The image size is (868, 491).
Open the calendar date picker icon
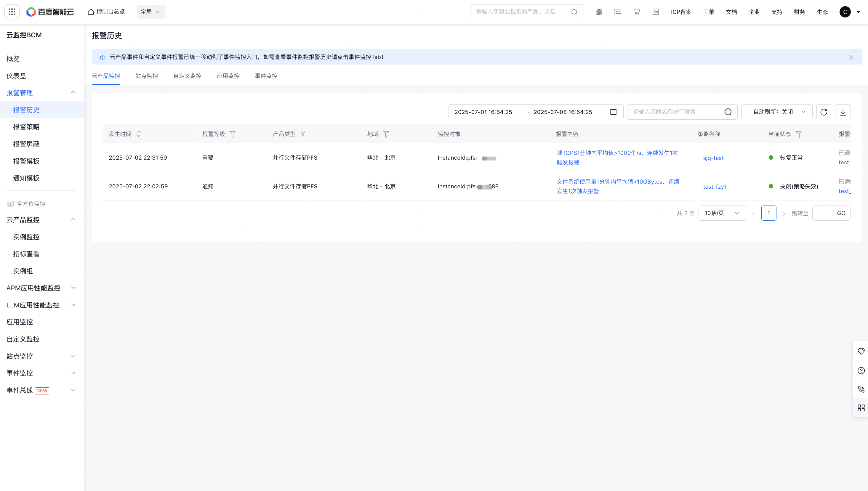coord(613,112)
